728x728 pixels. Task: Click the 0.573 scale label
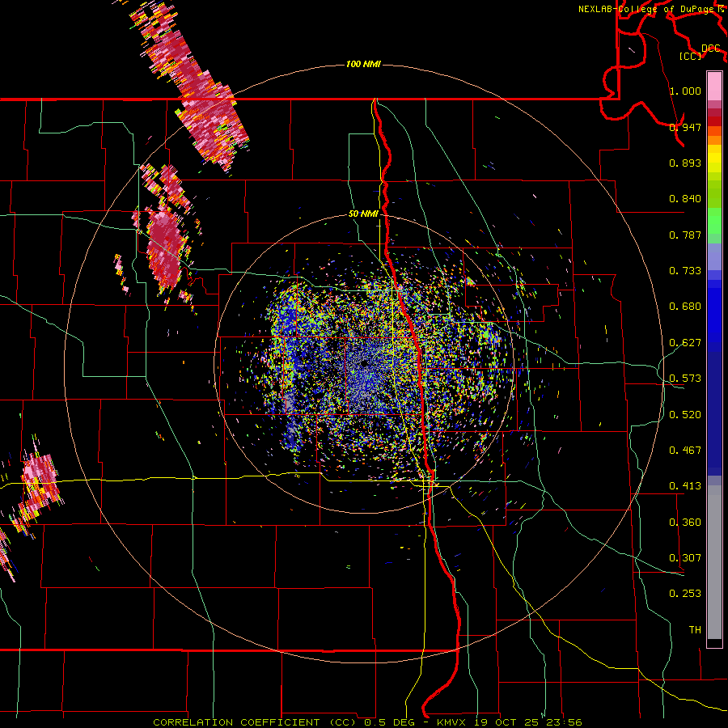tap(685, 379)
